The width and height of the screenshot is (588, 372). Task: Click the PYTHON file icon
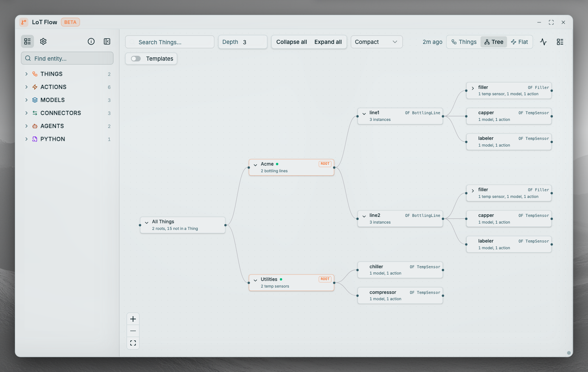[35, 139]
